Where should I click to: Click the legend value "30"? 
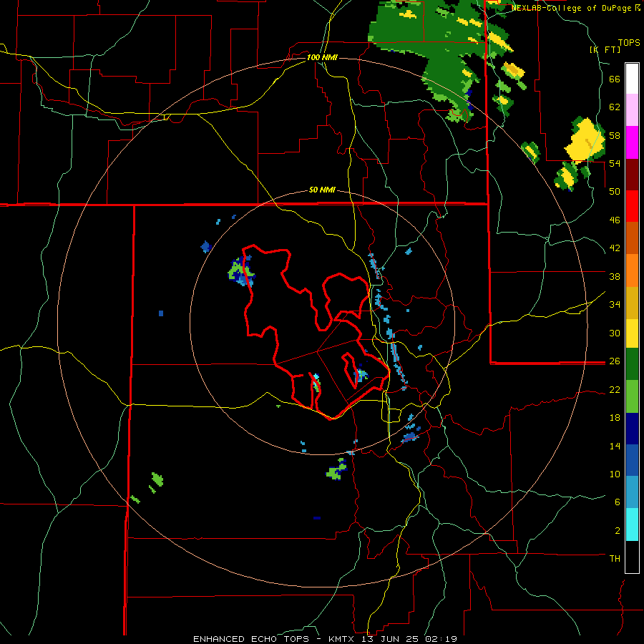pos(615,333)
